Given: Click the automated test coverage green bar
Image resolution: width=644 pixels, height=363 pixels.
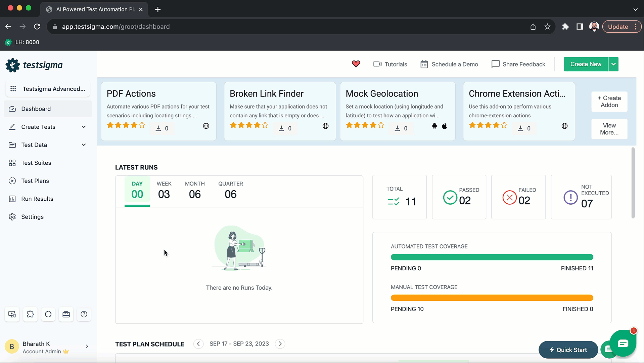Looking at the screenshot, I should coord(492,257).
